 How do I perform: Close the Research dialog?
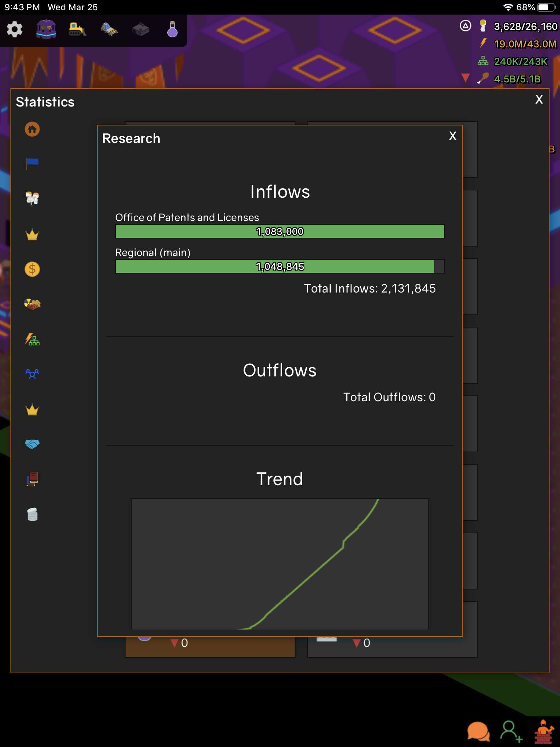click(x=452, y=136)
